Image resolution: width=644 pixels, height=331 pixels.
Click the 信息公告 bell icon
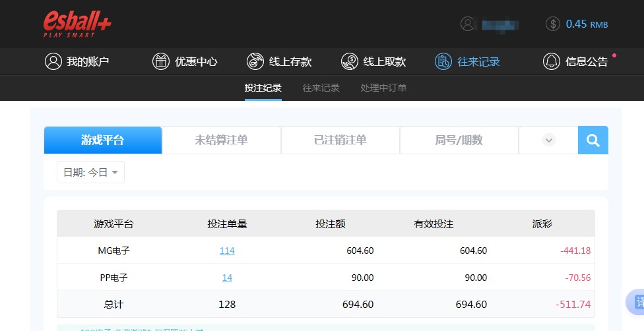tap(552, 61)
